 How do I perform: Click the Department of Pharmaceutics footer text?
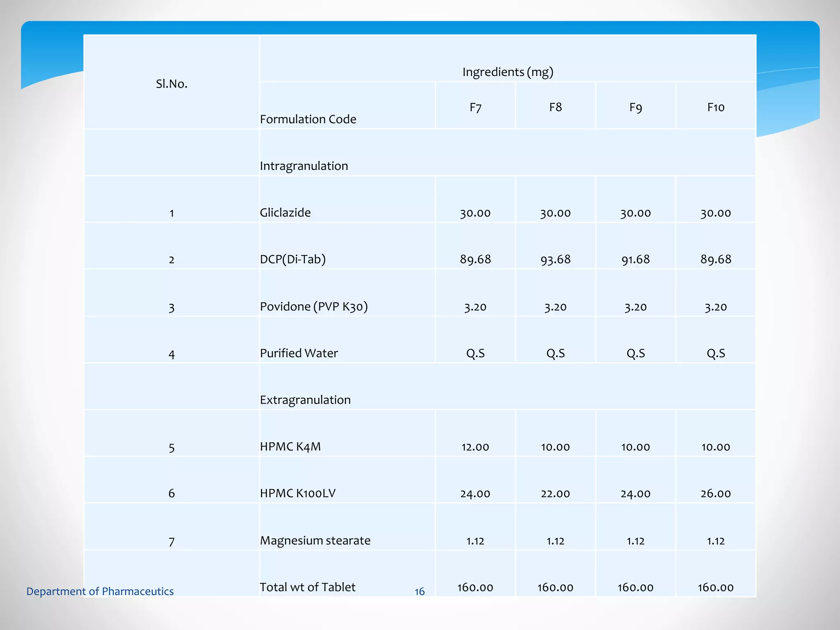coord(100,591)
